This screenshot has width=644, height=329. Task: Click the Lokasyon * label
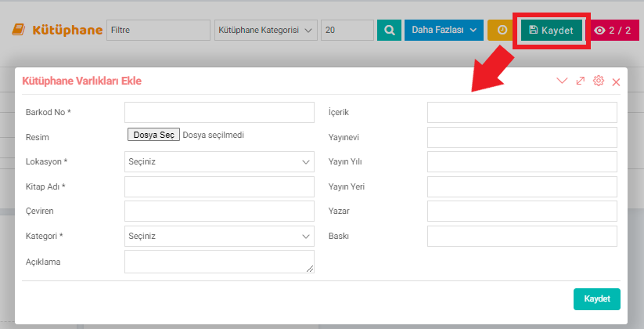46,161
